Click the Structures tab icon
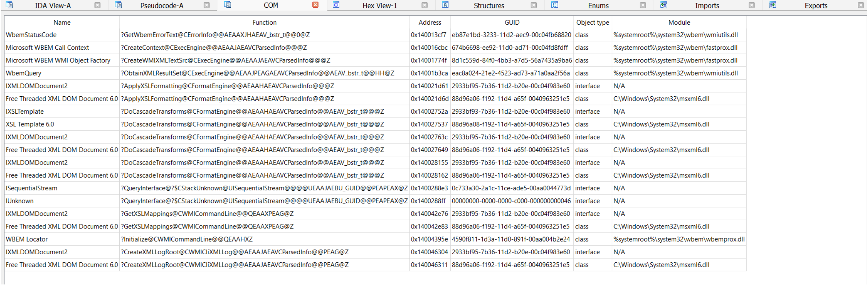The width and height of the screenshot is (868, 287). click(445, 5)
